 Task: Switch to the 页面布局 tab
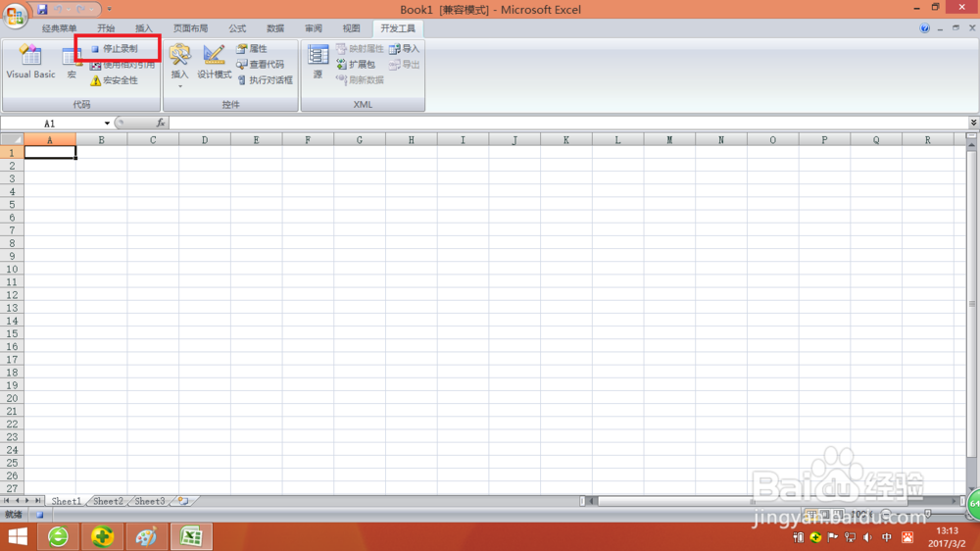[x=191, y=28]
